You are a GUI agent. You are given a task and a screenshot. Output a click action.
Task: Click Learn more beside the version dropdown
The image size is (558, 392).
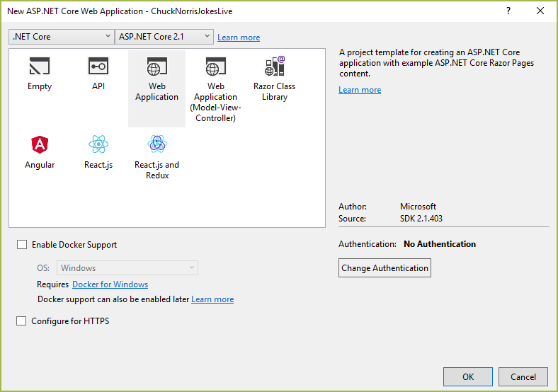coord(239,38)
